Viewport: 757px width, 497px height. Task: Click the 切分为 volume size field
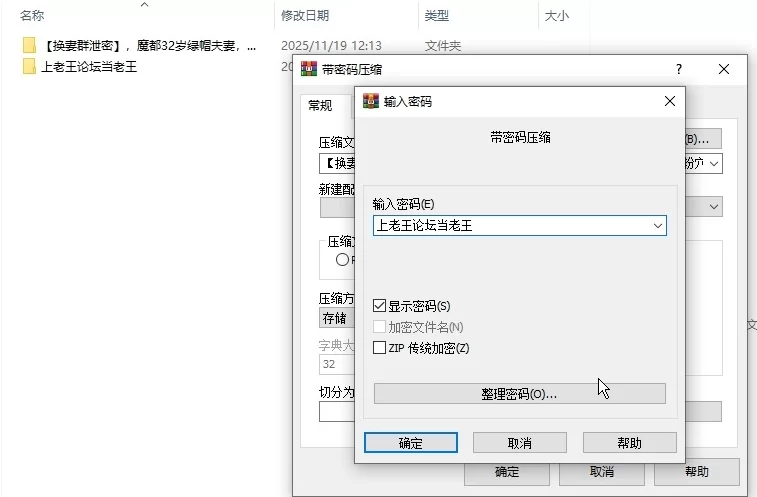pyautogui.click(x=337, y=412)
